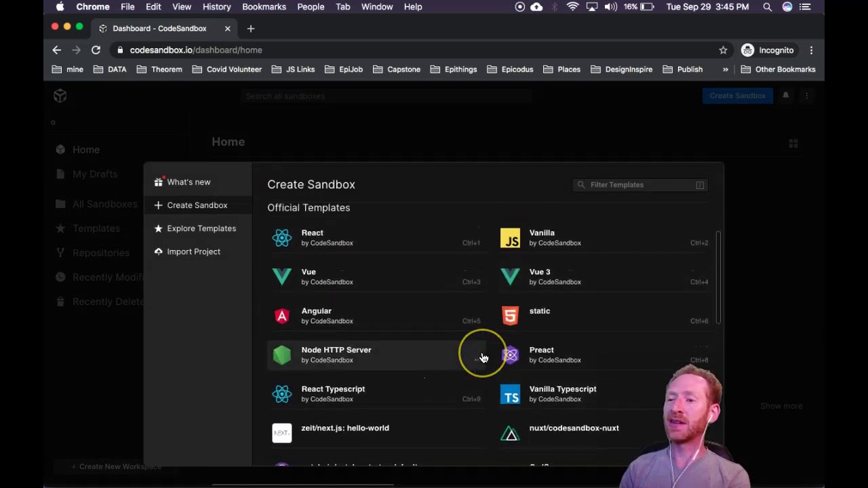The height and width of the screenshot is (488, 868).
Task: Click the "Node HTTP Server" template name
Action: [x=336, y=350]
